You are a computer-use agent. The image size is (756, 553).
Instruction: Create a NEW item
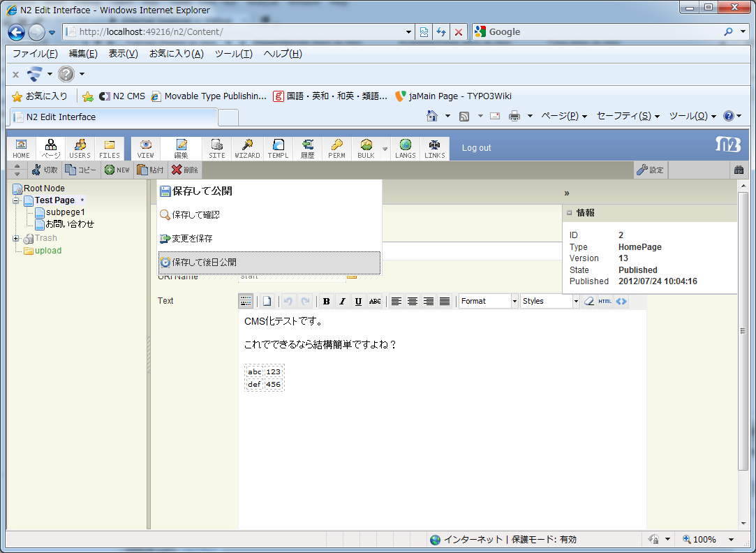coord(117,170)
